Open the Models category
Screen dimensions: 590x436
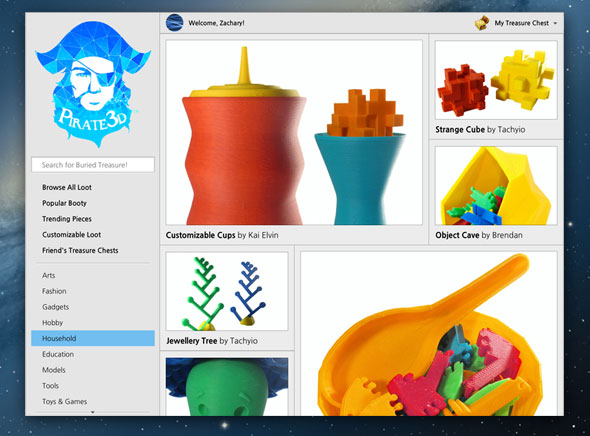54,370
